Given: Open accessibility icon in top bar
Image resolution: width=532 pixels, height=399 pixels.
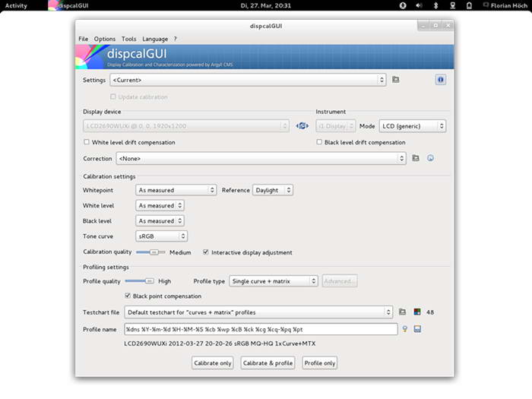Looking at the screenshot, I should point(403,5).
